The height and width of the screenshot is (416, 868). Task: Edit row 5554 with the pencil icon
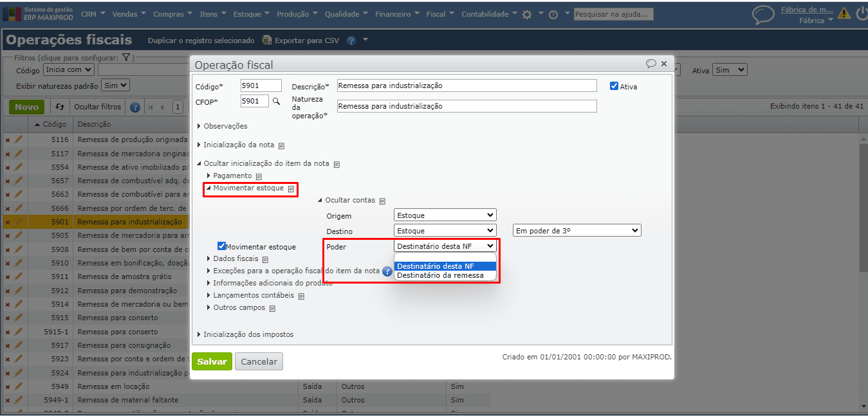click(18, 167)
